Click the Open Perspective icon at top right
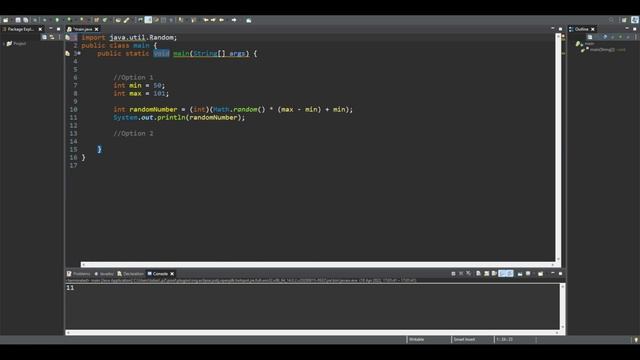 pyautogui.click(x=624, y=20)
